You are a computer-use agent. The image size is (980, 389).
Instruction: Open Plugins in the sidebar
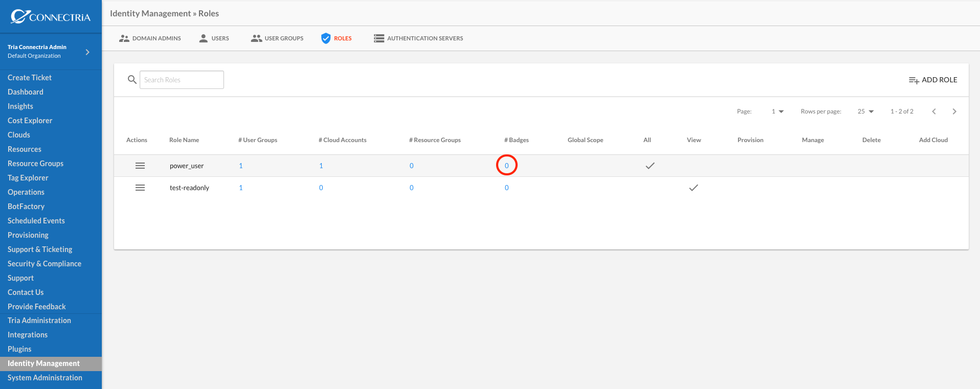19,349
